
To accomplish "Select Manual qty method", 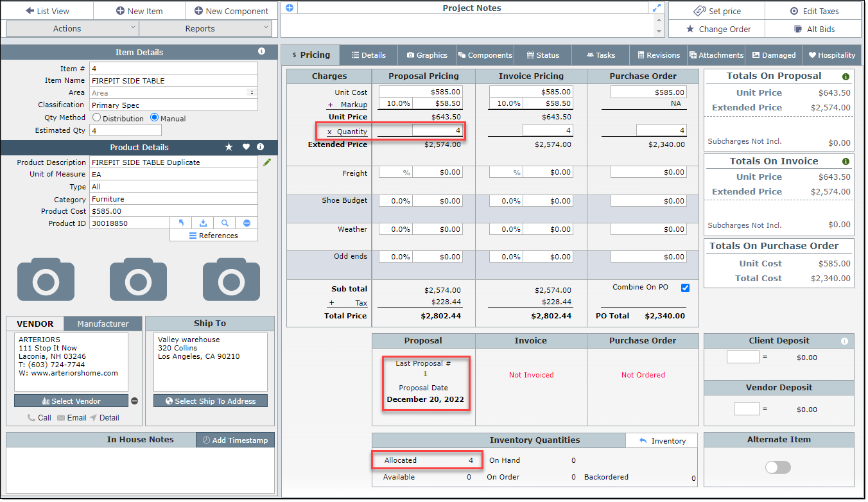I will [x=154, y=118].
